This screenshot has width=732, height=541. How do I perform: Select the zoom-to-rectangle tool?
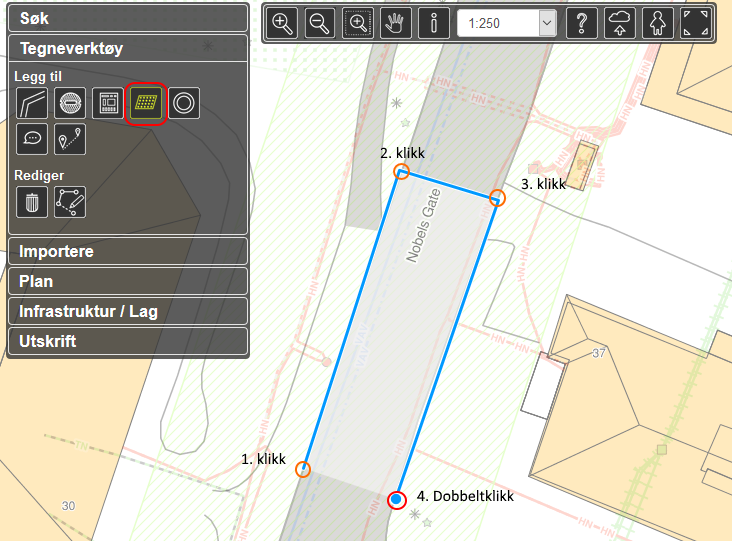coord(358,23)
